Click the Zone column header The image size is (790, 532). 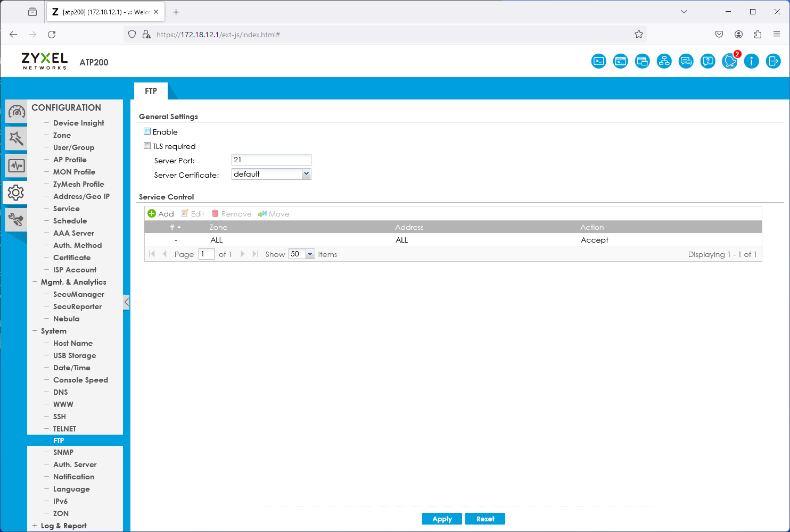pos(218,227)
